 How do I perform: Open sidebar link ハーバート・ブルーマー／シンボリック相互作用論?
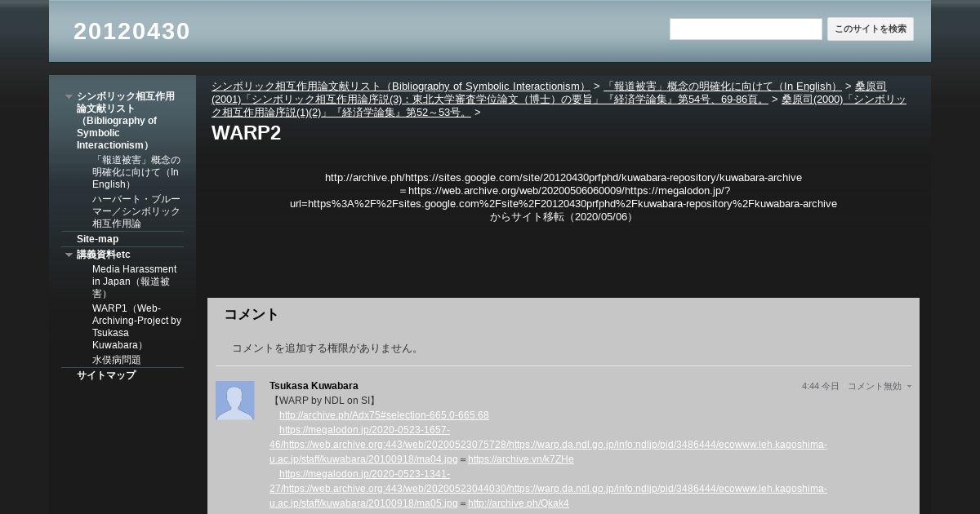[136, 211]
